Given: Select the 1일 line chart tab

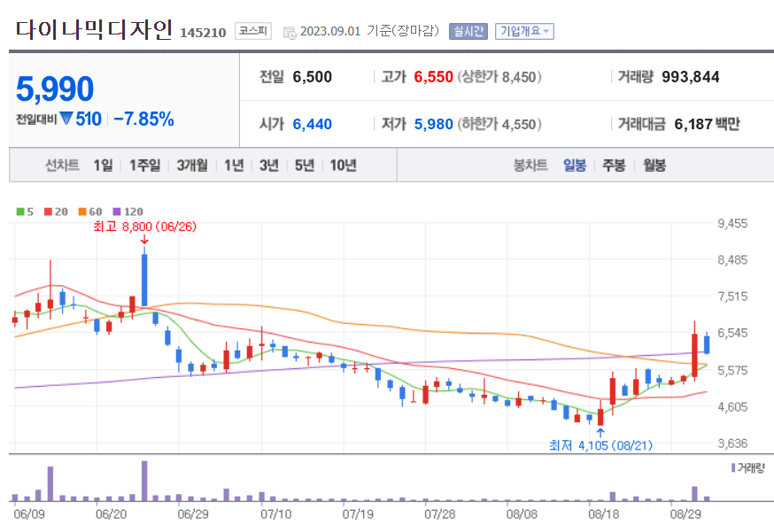Looking at the screenshot, I should pos(103,166).
